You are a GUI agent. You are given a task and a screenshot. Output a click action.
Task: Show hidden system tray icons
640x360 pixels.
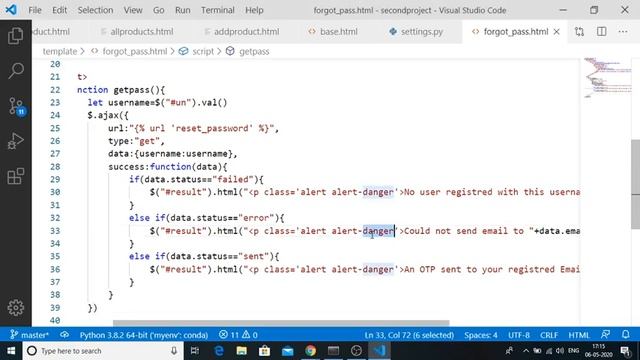(x=526, y=351)
